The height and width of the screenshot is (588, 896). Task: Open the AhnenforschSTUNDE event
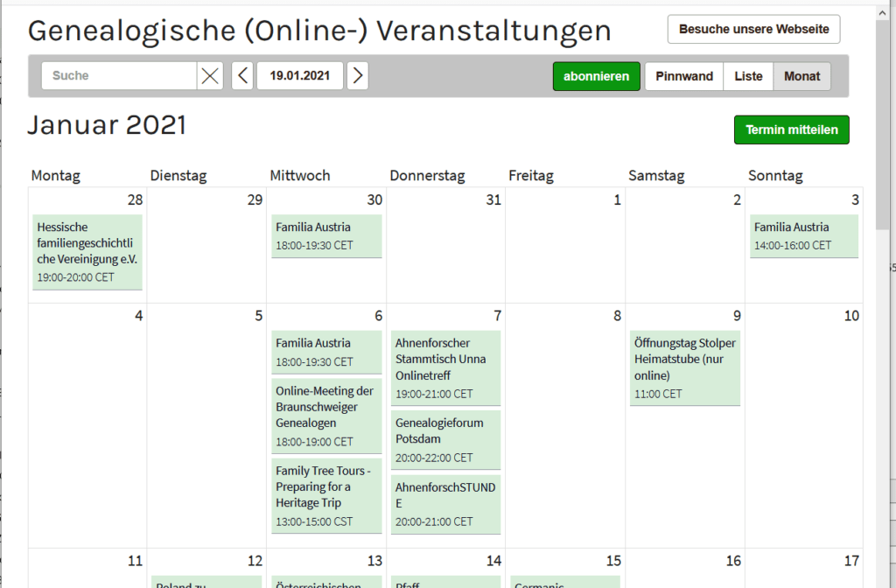click(x=445, y=505)
